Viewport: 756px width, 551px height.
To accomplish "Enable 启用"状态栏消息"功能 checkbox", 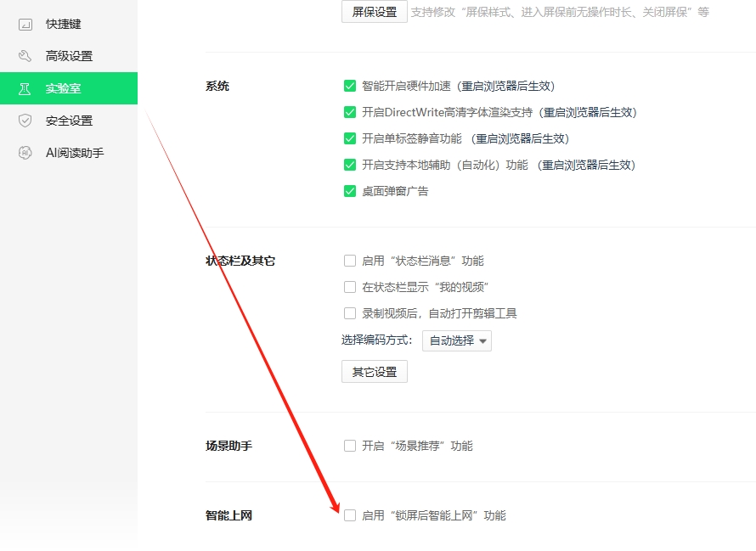I will coord(350,261).
